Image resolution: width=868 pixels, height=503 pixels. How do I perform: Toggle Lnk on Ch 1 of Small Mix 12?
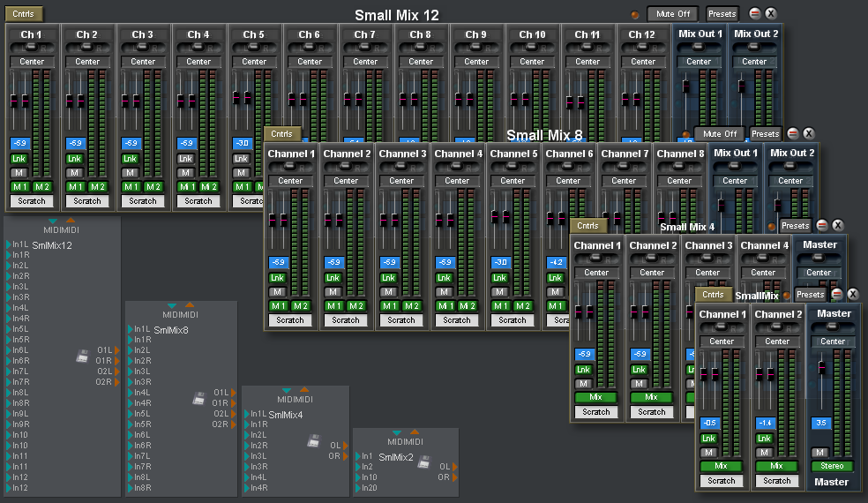[19, 159]
